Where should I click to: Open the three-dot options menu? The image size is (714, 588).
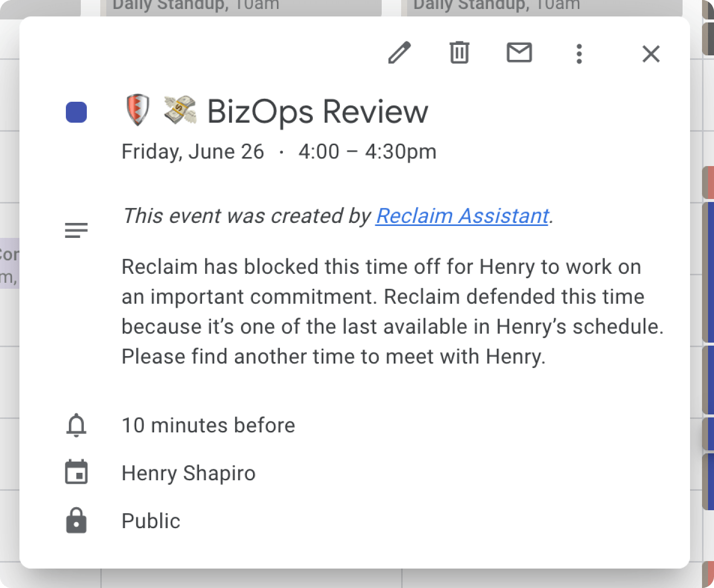pyautogui.click(x=579, y=53)
